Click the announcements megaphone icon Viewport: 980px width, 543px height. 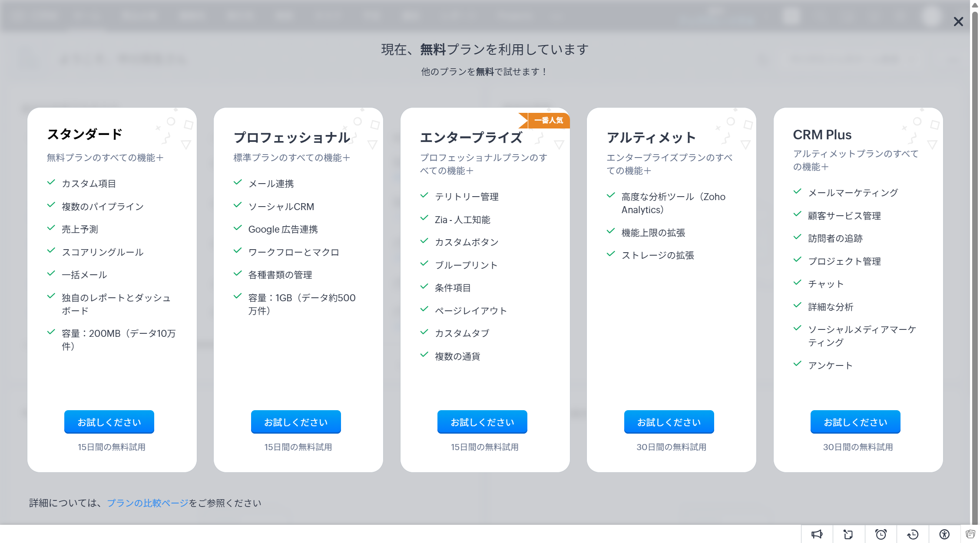pos(817,534)
